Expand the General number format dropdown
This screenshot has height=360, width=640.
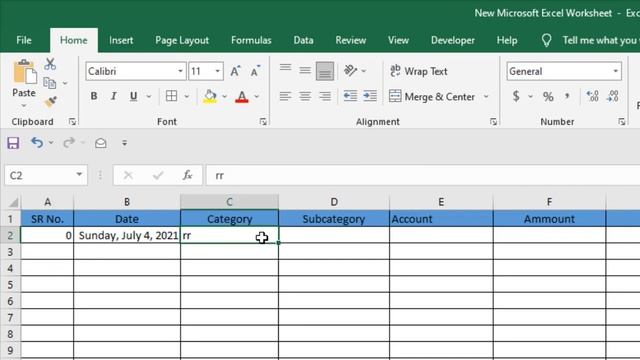[x=616, y=71]
